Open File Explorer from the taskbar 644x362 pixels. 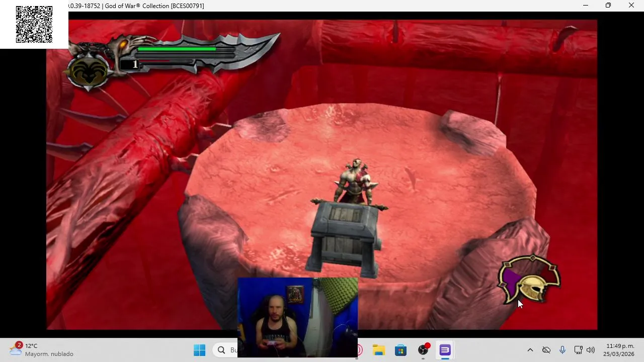click(x=379, y=350)
